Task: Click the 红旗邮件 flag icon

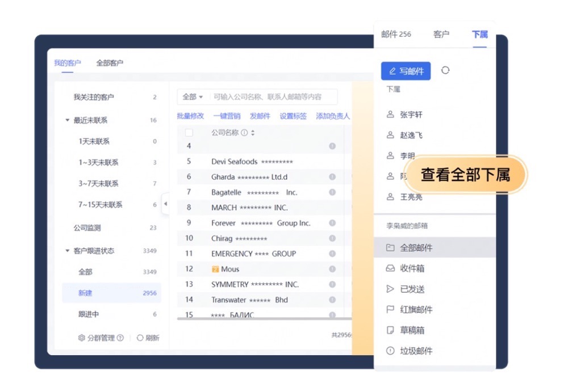Action: [390, 310]
